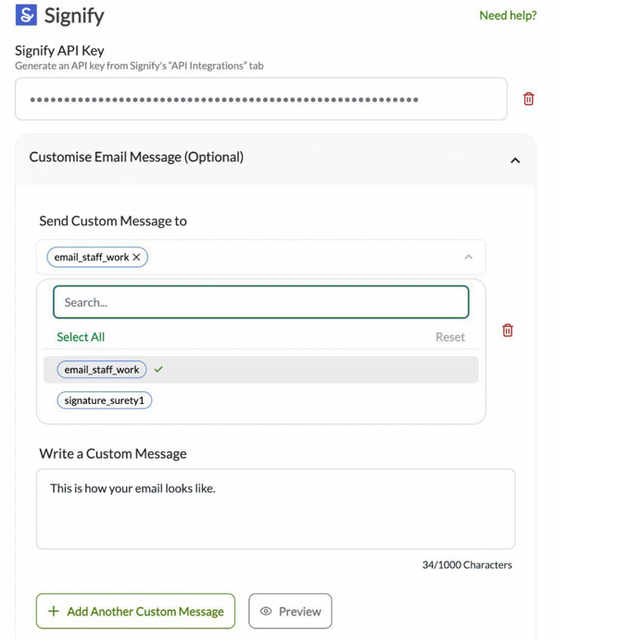Select the signature_surety1 option
Screen dimensions: 644x644
point(105,401)
